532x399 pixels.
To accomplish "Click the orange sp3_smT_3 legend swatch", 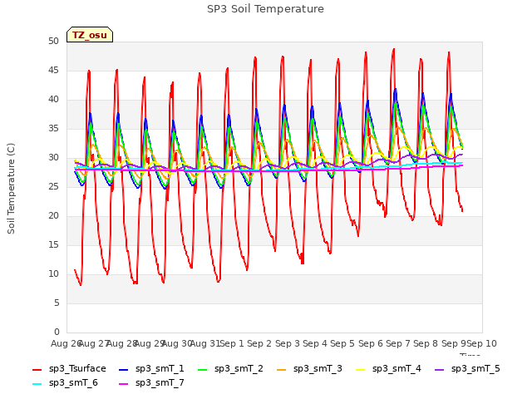I will [282, 369].
